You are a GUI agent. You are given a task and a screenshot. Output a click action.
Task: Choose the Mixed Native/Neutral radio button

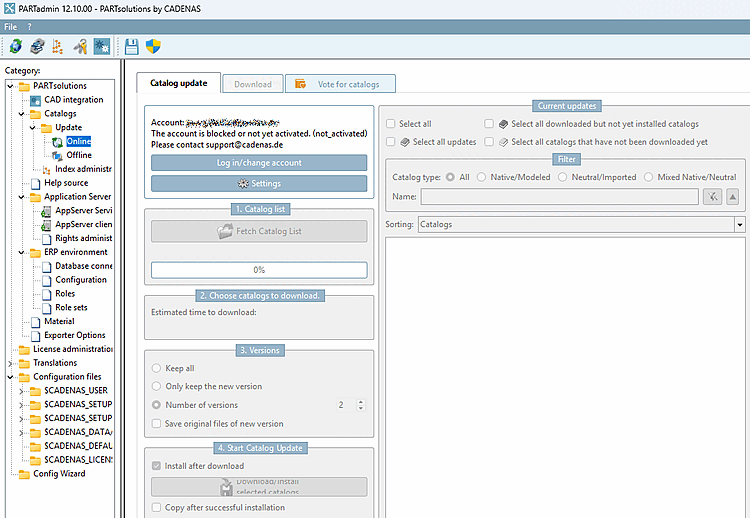pos(648,177)
